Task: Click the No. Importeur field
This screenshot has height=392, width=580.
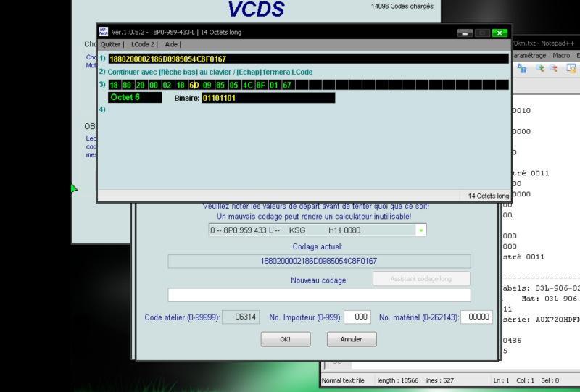Action: pyautogui.click(x=357, y=317)
